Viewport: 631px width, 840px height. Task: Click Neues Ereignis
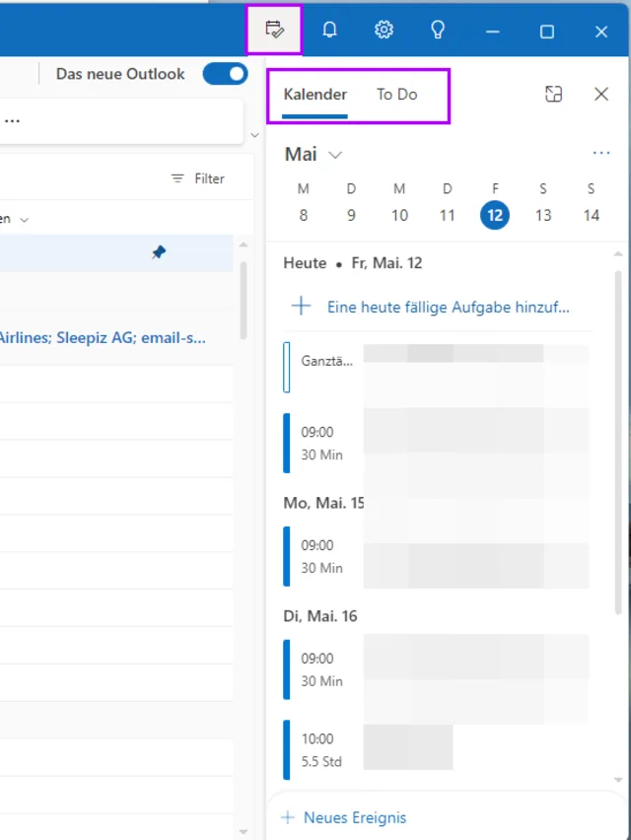click(x=354, y=817)
